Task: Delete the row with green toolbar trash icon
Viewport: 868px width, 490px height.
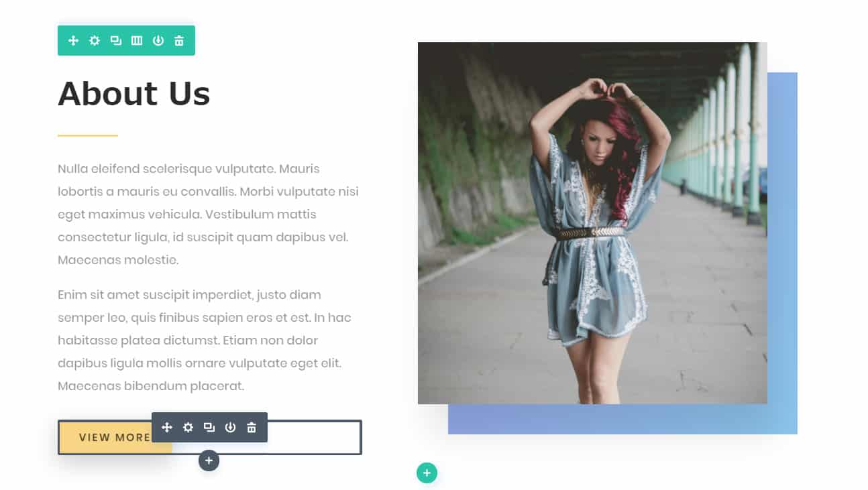Action: [179, 41]
